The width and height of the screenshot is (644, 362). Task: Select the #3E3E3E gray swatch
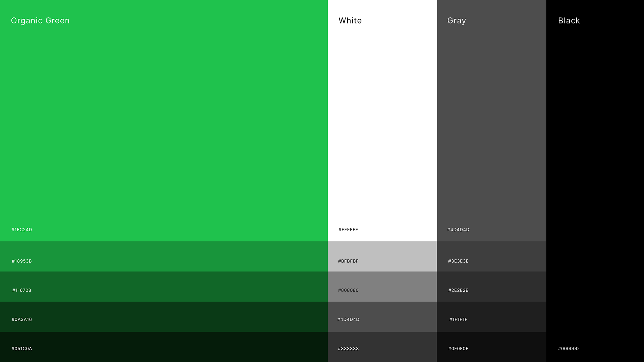tap(491, 256)
